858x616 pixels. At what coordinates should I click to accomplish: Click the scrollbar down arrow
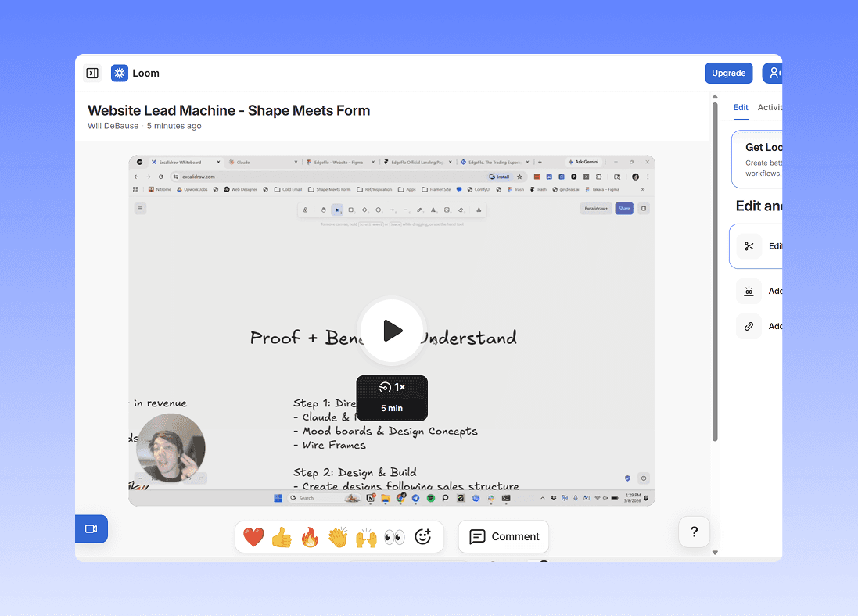pos(715,553)
